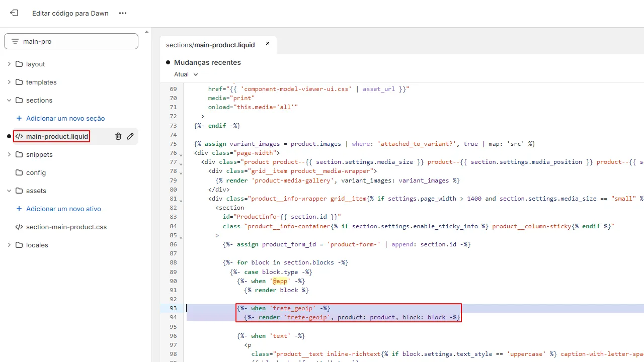Click the 'frete_geoip' when statement line
Viewport: 644px width, 362px height.
pos(284,308)
